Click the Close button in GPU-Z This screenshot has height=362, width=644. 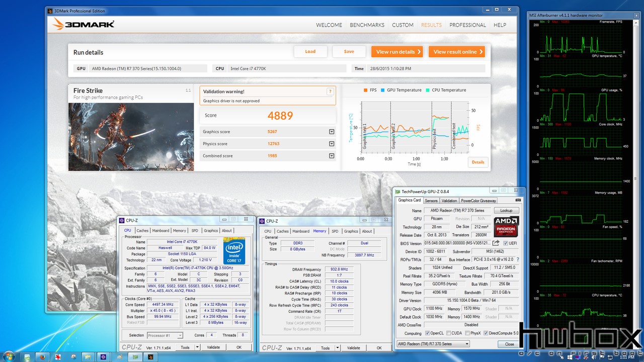[509, 344]
